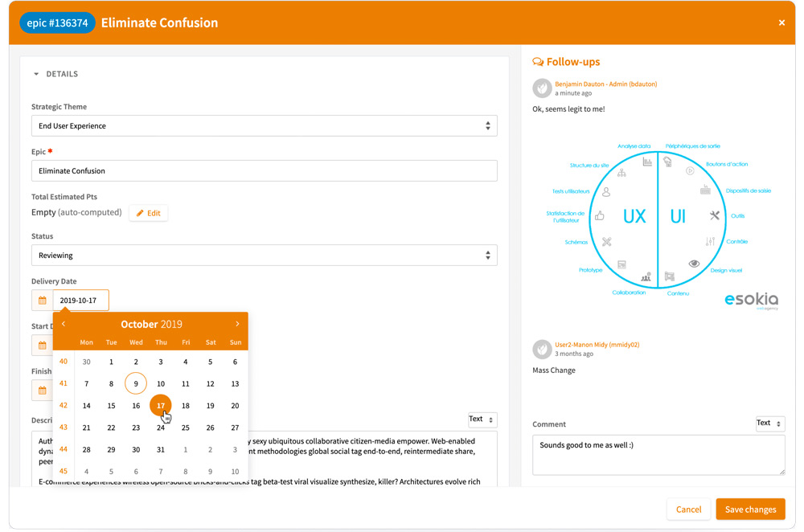Open the Description Text format dropdown

tap(482, 419)
